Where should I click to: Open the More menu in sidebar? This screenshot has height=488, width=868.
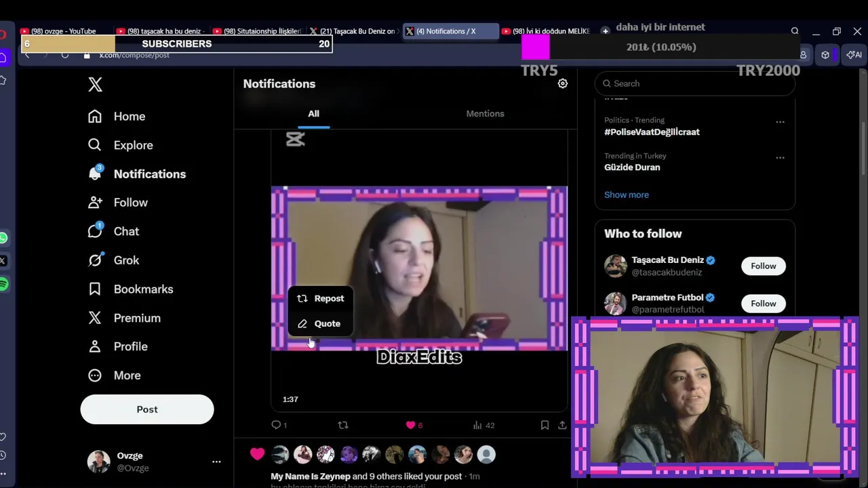tap(115, 375)
